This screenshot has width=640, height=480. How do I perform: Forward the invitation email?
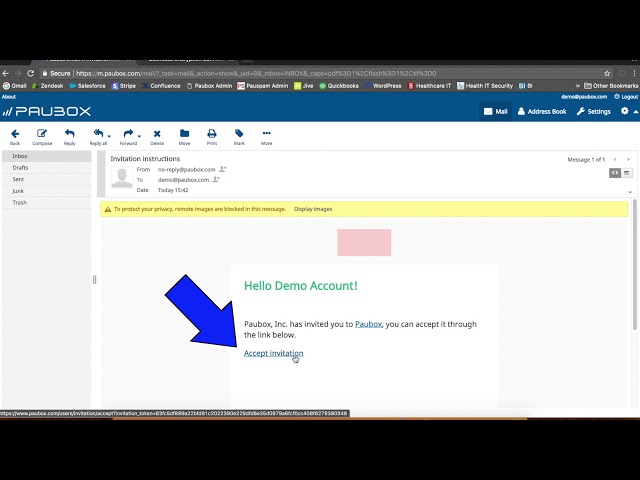point(128,137)
